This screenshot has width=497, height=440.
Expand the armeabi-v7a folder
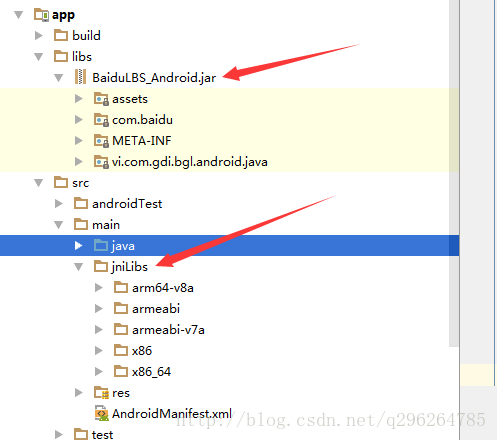tap(99, 329)
